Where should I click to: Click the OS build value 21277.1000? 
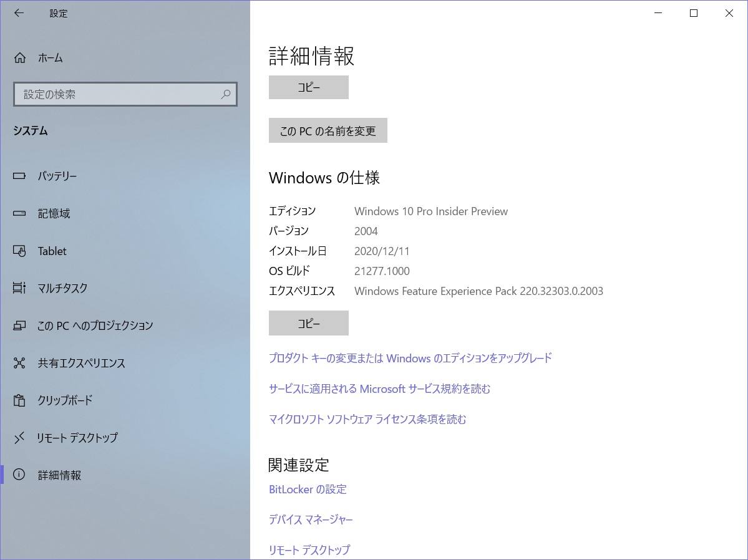(x=382, y=271)
